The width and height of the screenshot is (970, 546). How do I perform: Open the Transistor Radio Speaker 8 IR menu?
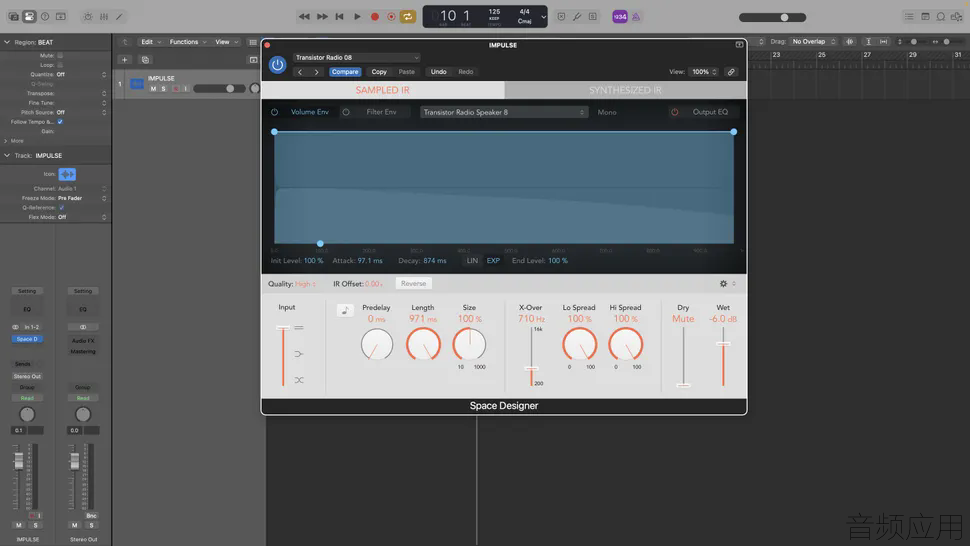point(504,112)
